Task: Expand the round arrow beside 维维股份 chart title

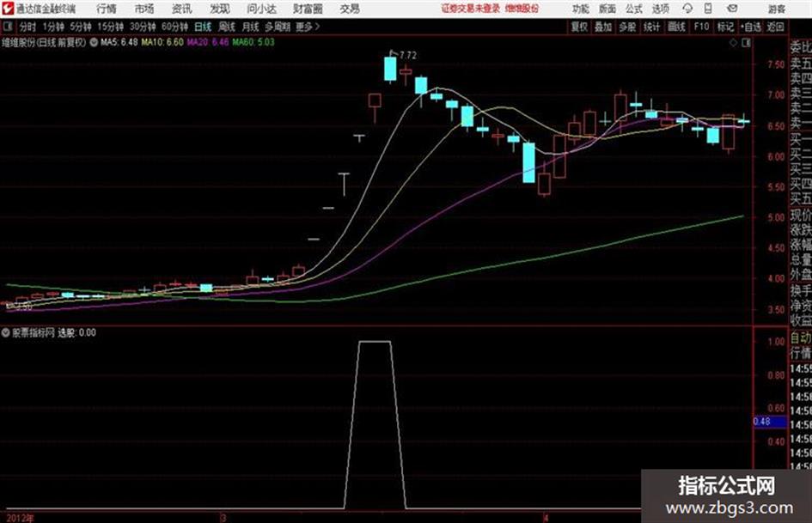Action: click(94, 42)
